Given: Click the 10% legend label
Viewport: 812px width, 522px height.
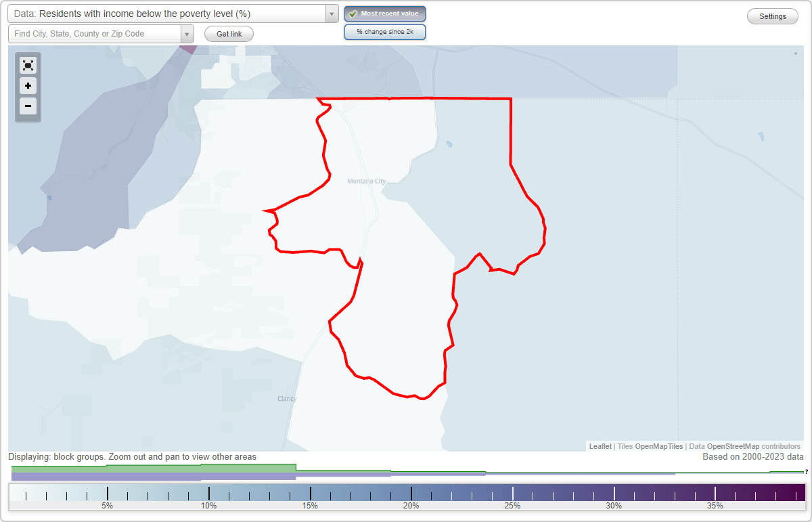Looking at the screenshot, I should pyautogui.click(x=208, y=506).
